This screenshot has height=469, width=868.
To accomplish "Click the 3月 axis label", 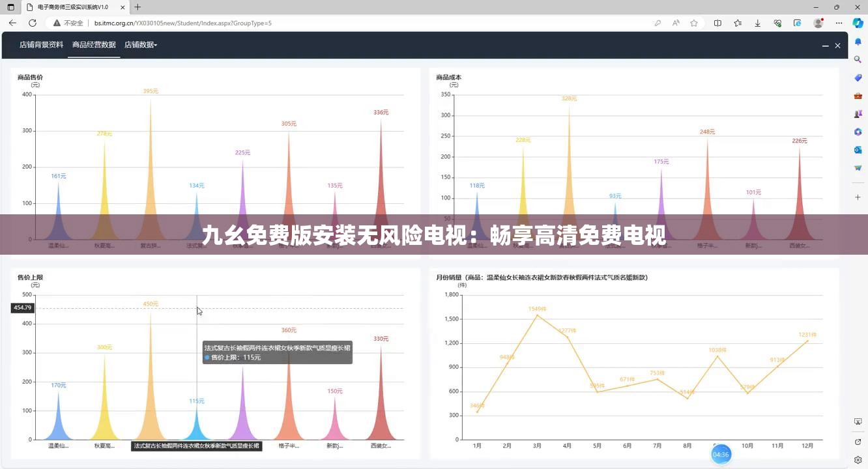I will 537,446.
